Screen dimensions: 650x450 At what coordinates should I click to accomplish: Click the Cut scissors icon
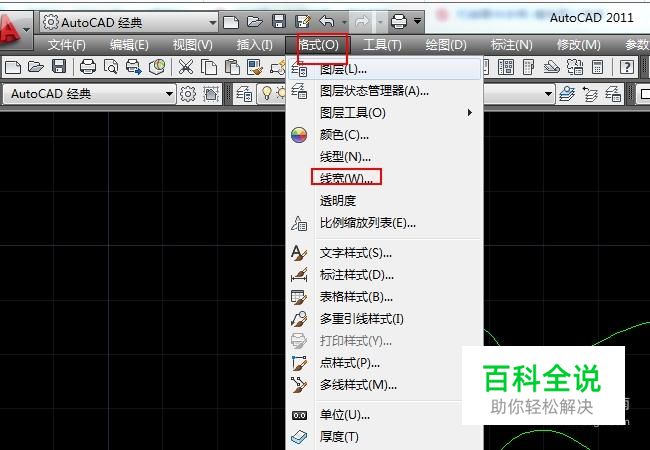[x=186, y=67]
